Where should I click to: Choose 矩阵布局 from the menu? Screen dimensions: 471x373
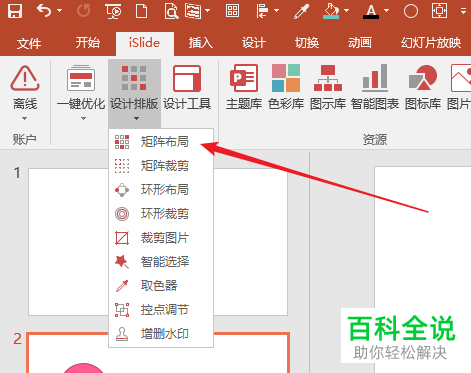click(161, 142)
